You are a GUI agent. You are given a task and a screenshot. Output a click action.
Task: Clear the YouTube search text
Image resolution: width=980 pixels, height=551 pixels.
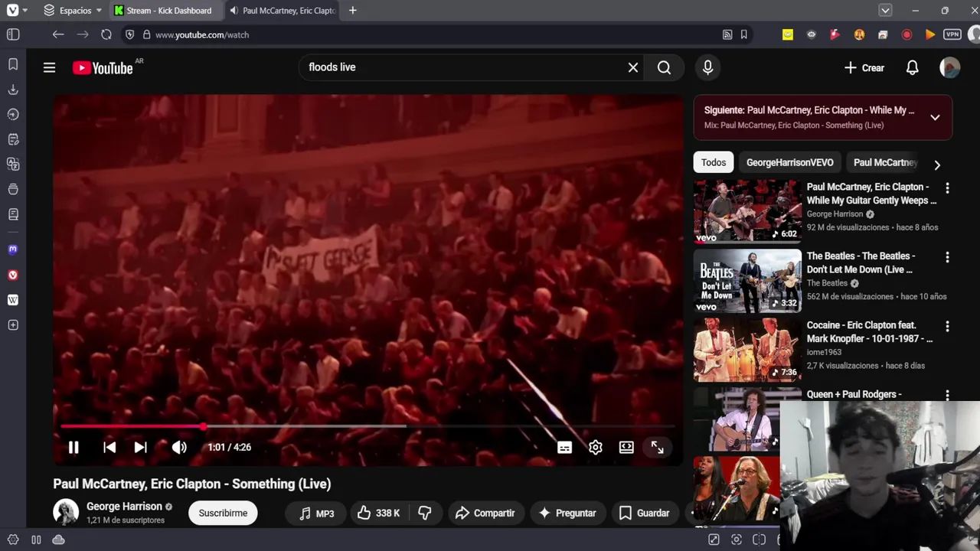pyautogui.click(x=633, y=67)
